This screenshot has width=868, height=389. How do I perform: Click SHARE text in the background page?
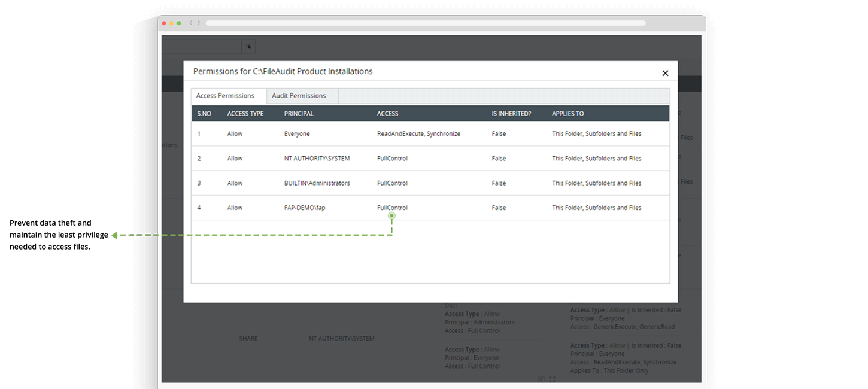(x=248, y=339)
